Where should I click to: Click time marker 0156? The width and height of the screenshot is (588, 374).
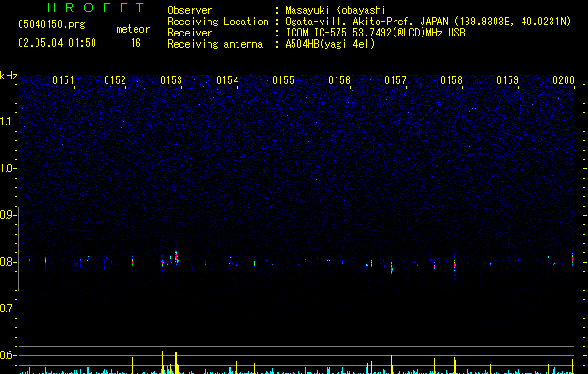(x=339, y=80)
